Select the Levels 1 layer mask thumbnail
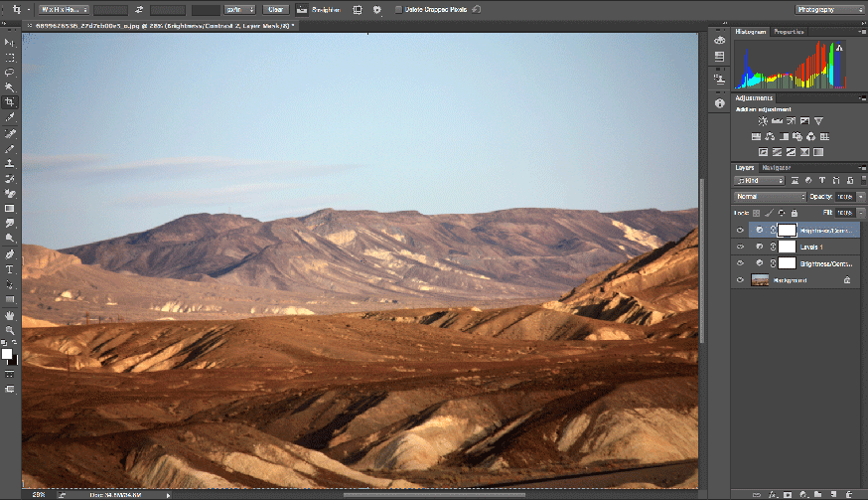The width and height of the screenshot is (868, 500). coord(787,247)
